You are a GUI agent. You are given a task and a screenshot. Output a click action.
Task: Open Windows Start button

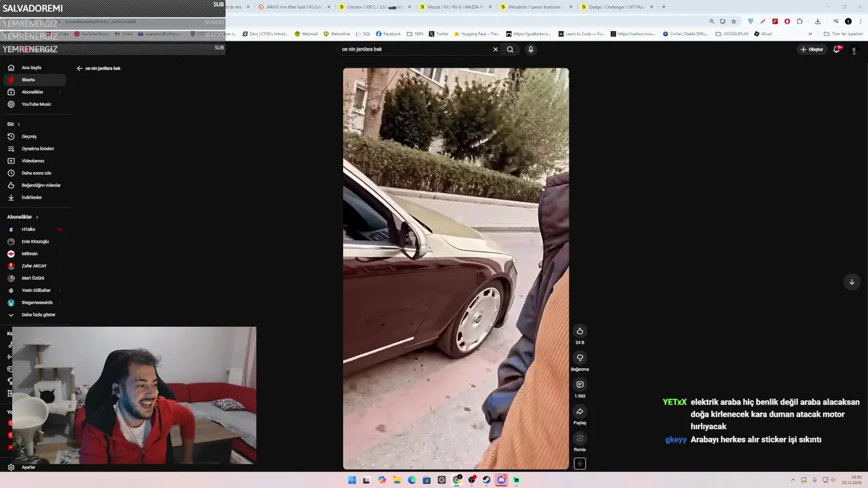point(352,480)
